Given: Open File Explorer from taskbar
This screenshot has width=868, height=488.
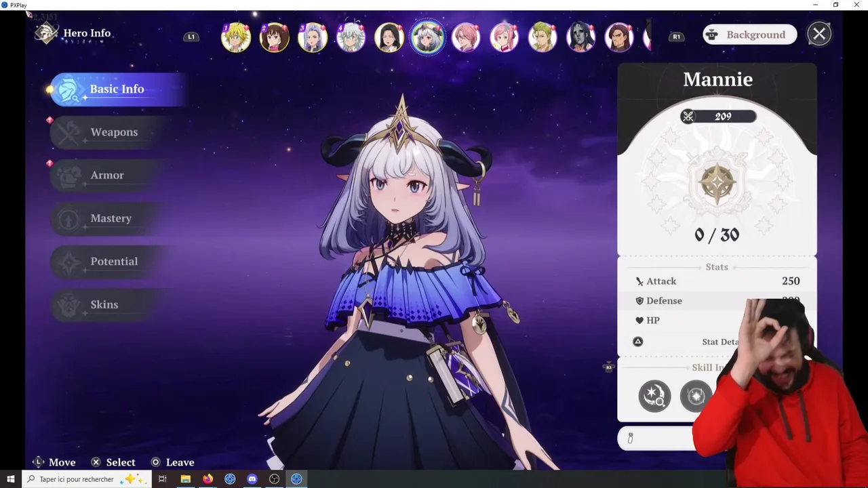Looking at the screenshot, I should [185, 479].
